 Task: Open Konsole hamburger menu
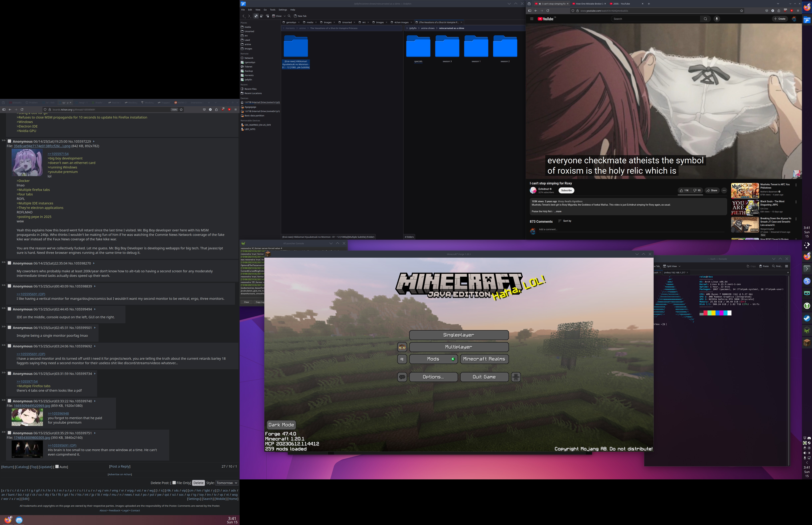coord(786,266)
